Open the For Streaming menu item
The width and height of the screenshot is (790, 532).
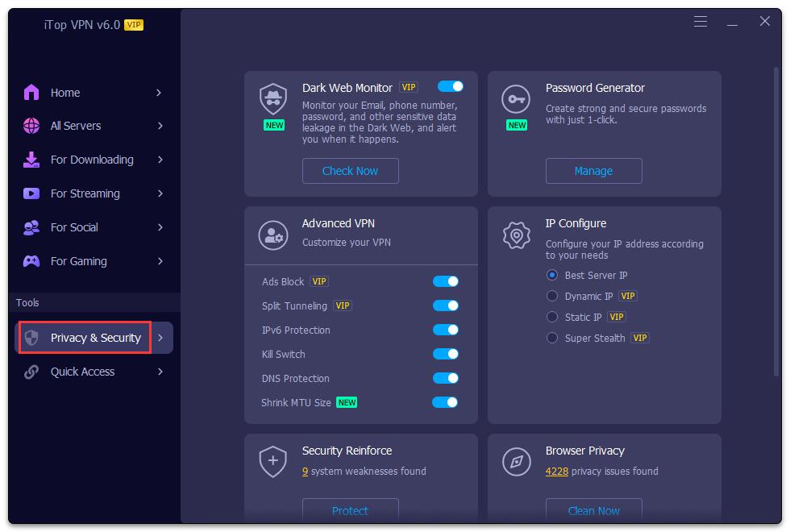click(94, 193)
